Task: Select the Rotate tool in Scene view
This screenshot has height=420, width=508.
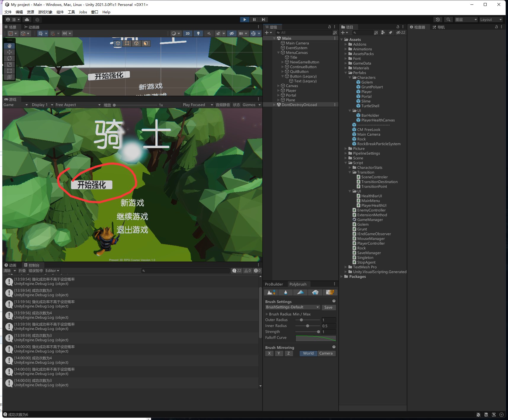Action: (x=9, y=58)
